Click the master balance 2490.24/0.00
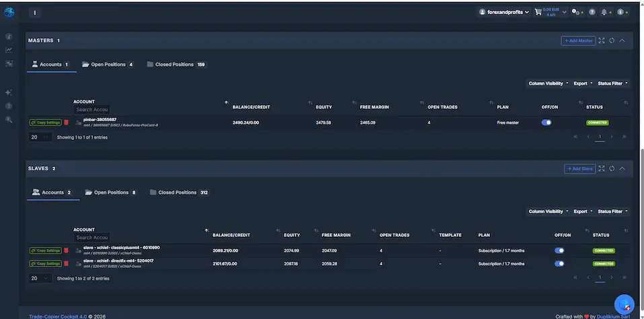This screenshot has height=319, width=644. coord(246,122)
